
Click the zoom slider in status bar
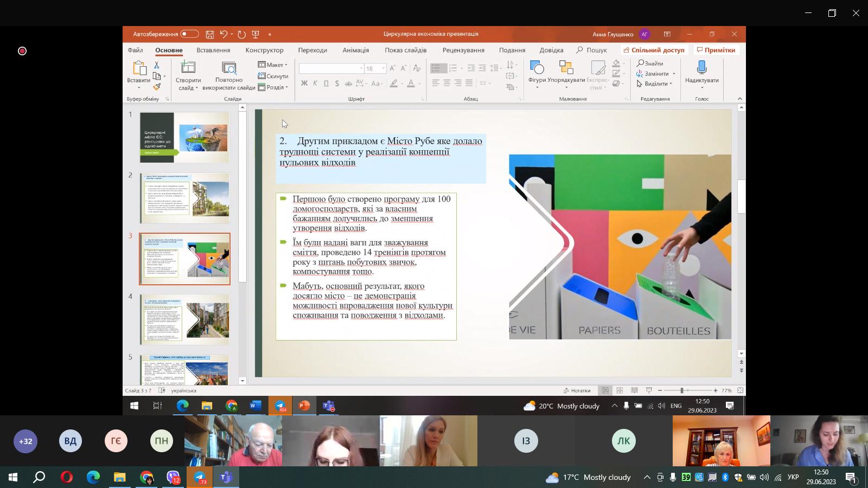click(x=682, y=390)
